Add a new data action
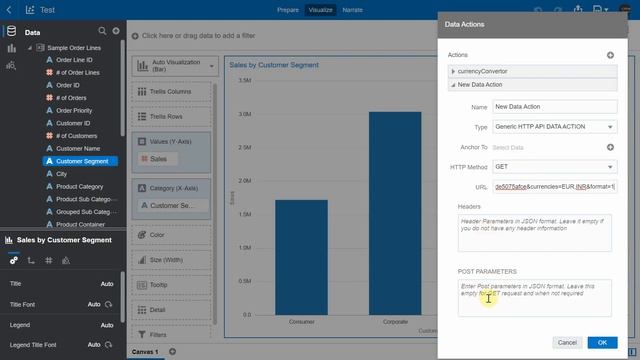Screen dimensions: 640x360 [x=610, y=55]
